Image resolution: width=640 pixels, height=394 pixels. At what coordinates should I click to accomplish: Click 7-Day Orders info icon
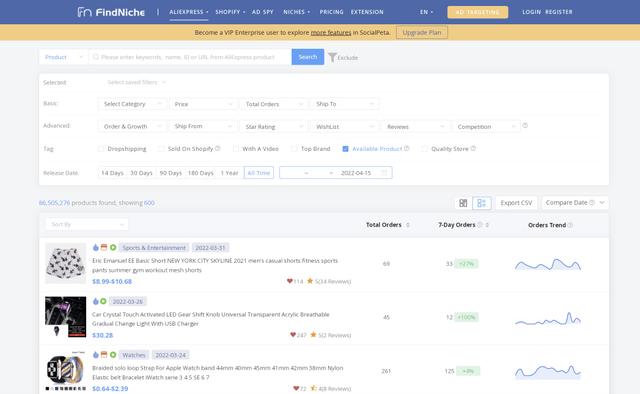coord(480,225)
